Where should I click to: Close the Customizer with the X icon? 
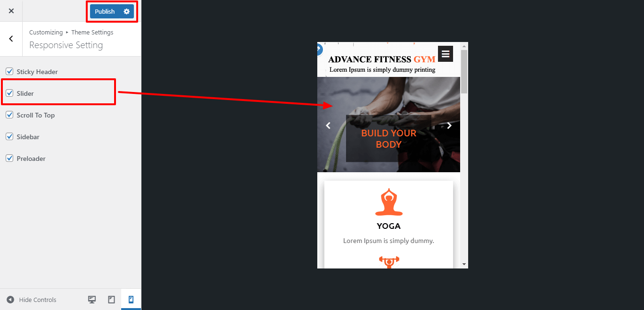pos(11,11)
